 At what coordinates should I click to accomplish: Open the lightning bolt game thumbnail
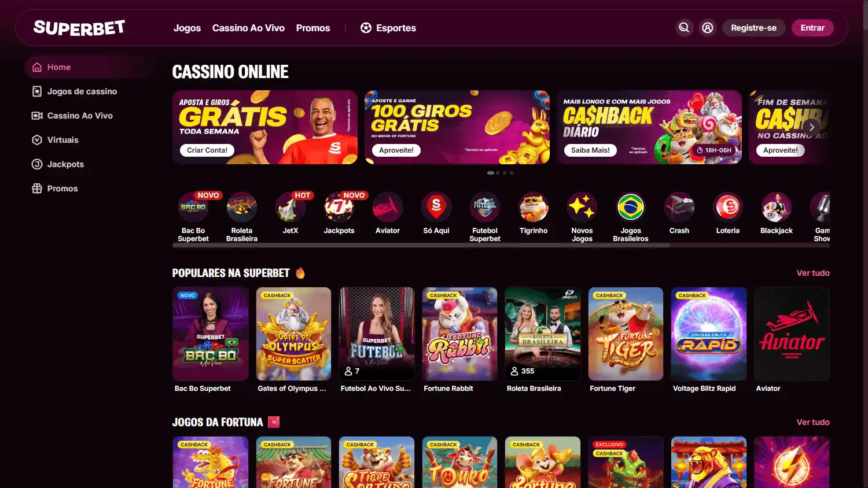[792, 463]
